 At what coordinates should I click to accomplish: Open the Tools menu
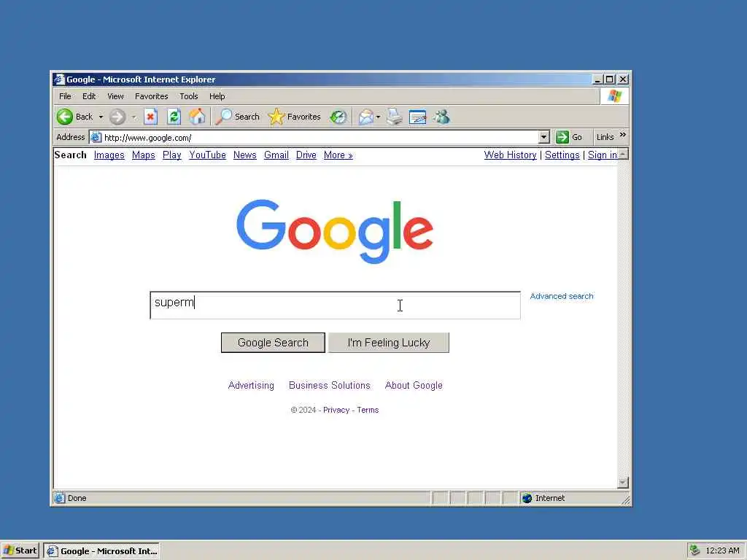[x=189, y=96]
